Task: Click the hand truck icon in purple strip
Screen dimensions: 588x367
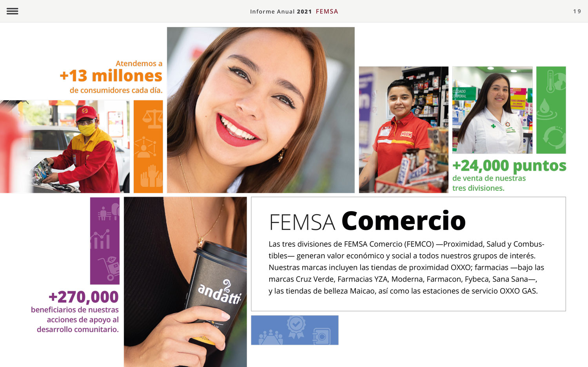Action: point(109,268)
